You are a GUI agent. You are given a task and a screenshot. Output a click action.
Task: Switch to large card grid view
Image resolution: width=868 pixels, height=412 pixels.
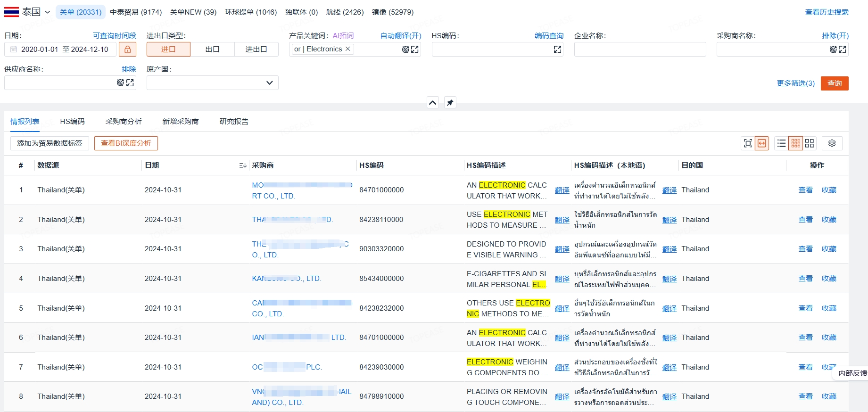click(x=810, y=143)
